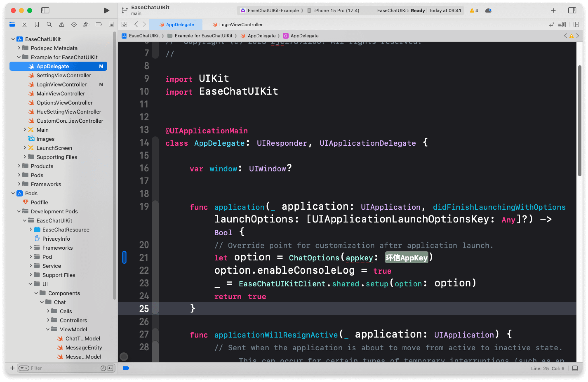The height and width of the screenshot is (382, 588).
Task: Open the Issue navigator warning icon
Action: 62,24
